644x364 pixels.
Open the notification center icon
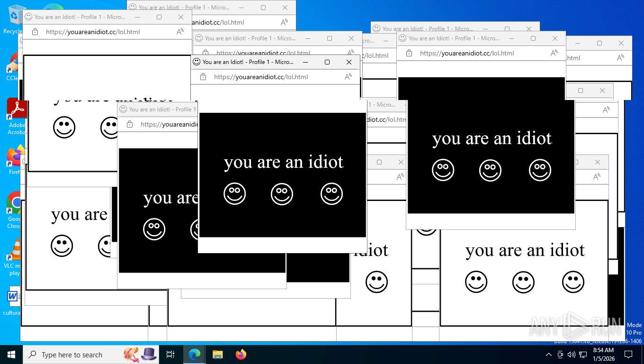[628, 355]
